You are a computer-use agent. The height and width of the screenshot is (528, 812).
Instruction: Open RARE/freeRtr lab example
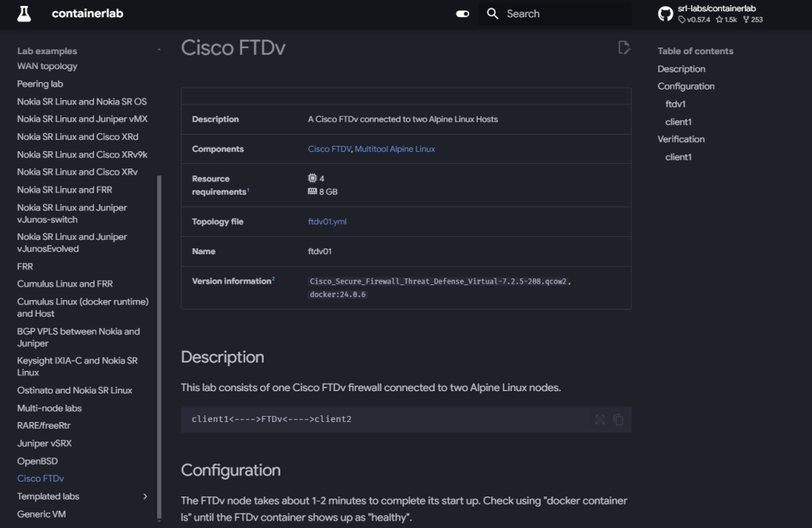(44, 426)
